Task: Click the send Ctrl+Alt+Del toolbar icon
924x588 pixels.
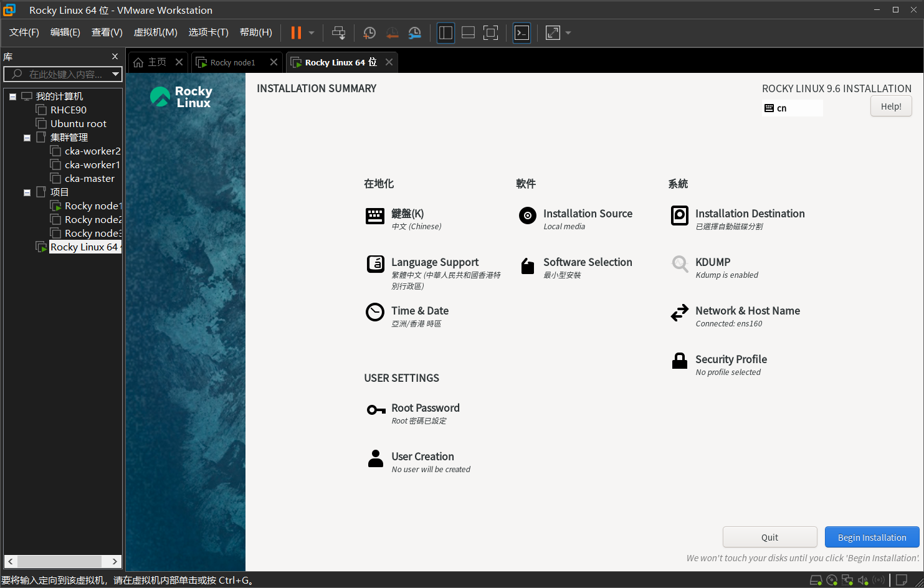Action: pyautogui.click(x=338, y=33)
